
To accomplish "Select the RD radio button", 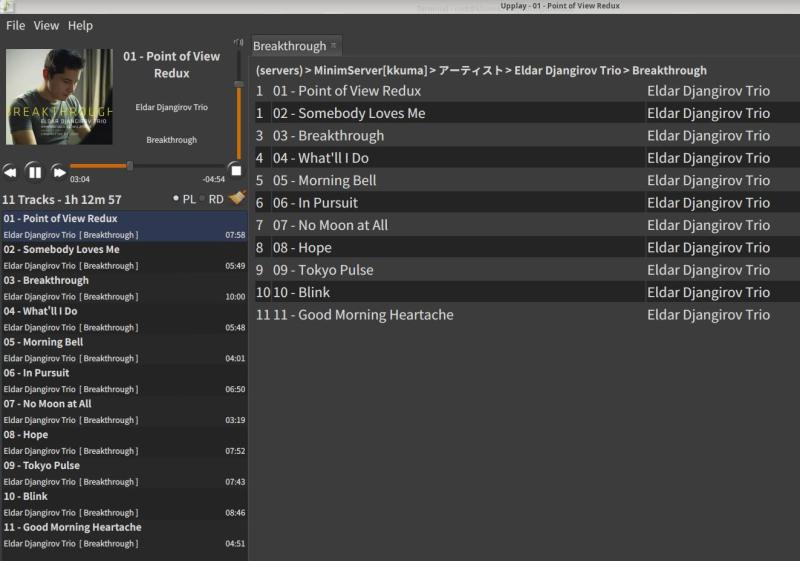I will click(x=203, y=199).
